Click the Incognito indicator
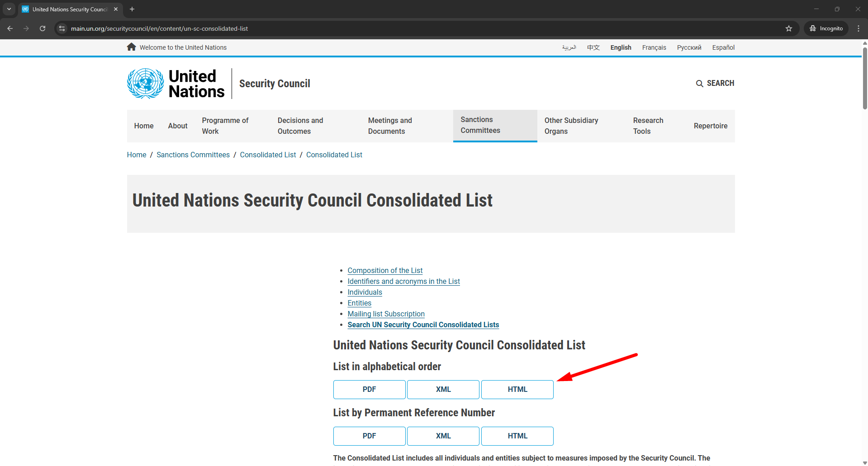The image size is (868, 466). click(826, 28)
